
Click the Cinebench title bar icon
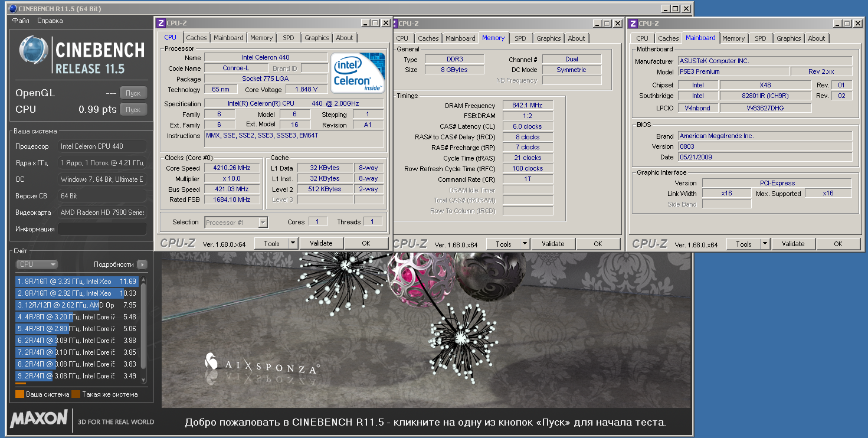pos(12,8)
